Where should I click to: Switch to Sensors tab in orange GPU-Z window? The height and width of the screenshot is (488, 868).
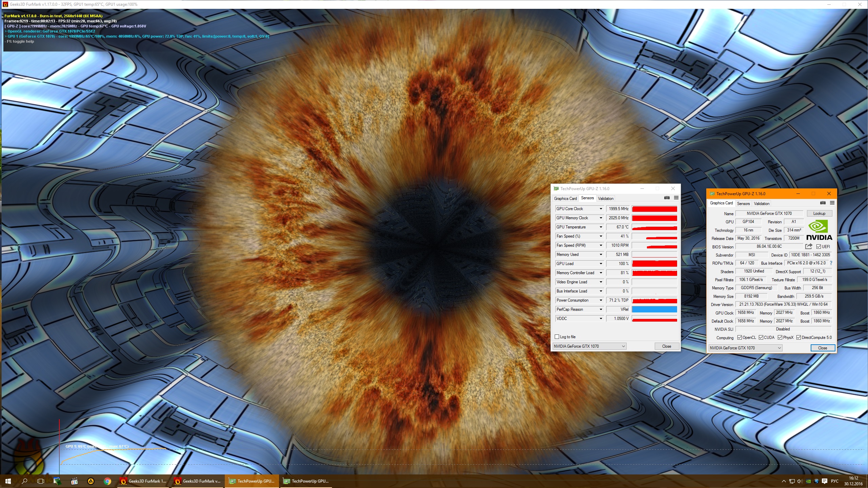pos(743,204)
